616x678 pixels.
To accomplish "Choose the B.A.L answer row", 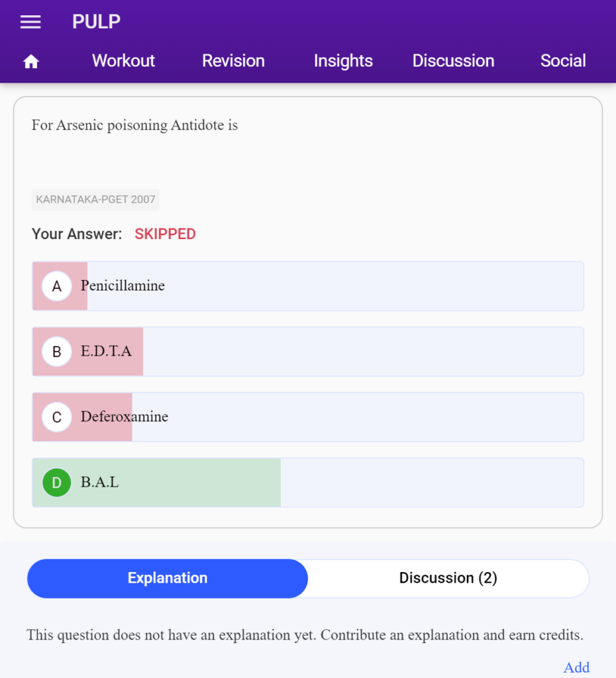I will coord(308,483).
